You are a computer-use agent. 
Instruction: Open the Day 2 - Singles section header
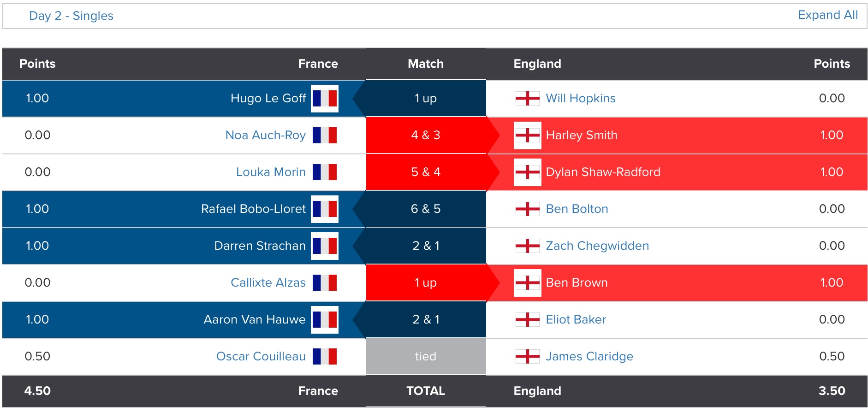point(71,16)
